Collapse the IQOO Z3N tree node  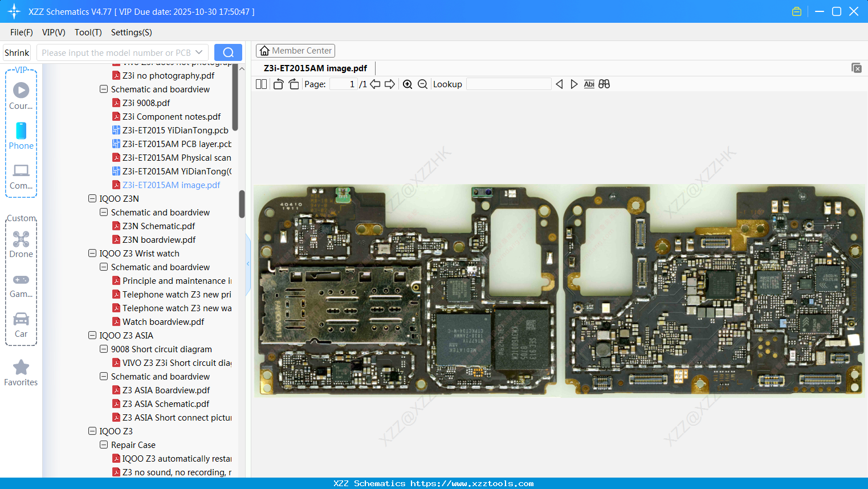[x=92, y=199]
